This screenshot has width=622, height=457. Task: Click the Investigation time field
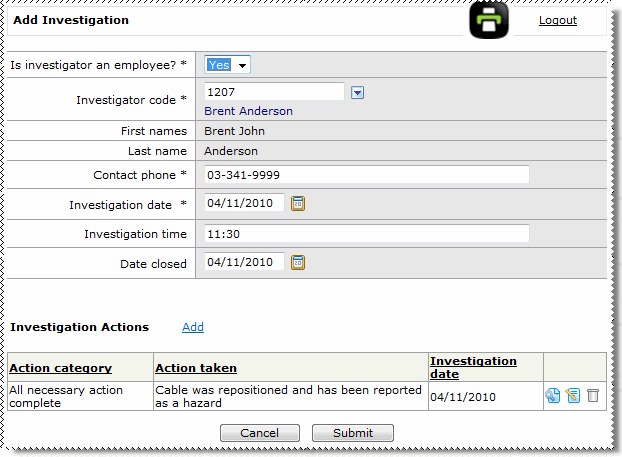[367, 234]
